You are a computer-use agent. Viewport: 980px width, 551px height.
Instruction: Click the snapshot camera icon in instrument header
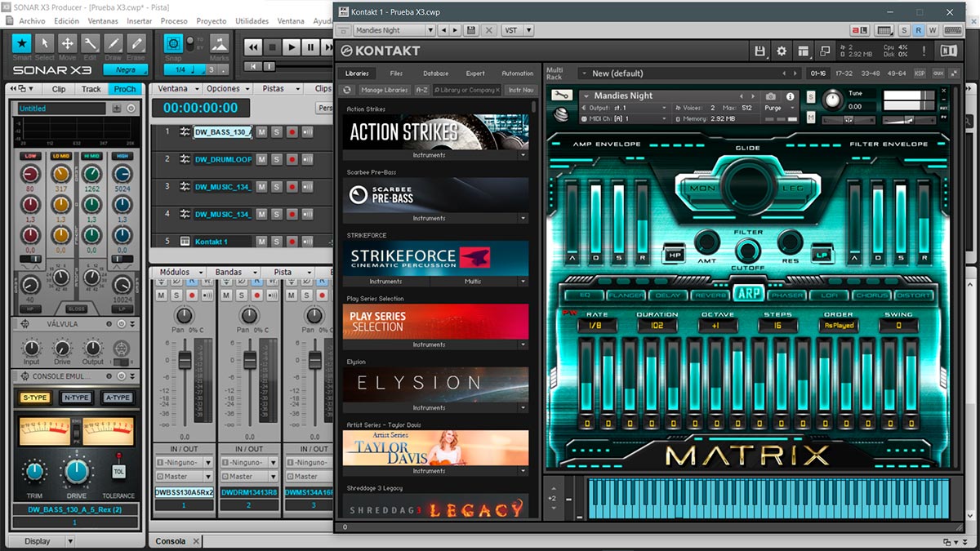(x=770, y=96)
